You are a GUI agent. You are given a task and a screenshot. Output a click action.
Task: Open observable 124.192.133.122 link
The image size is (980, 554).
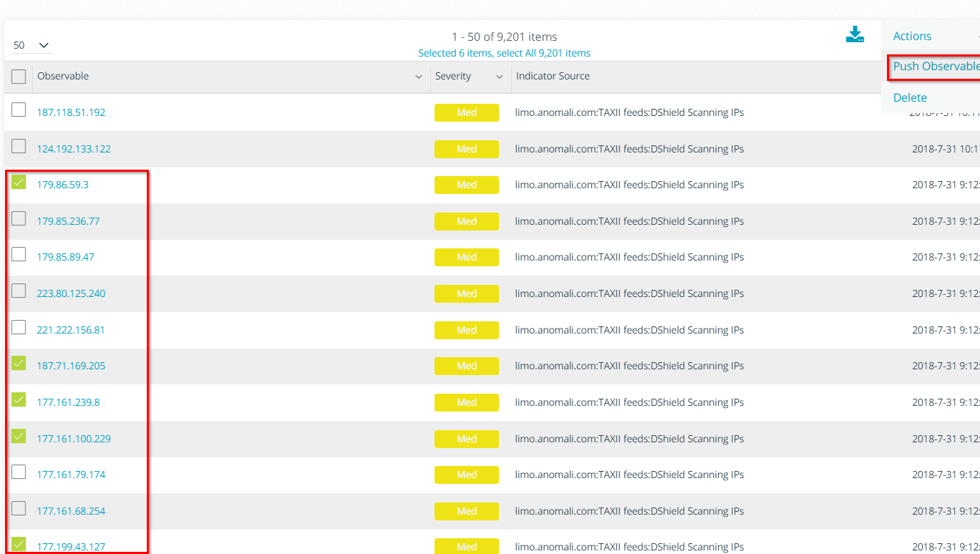click(74, 149)
